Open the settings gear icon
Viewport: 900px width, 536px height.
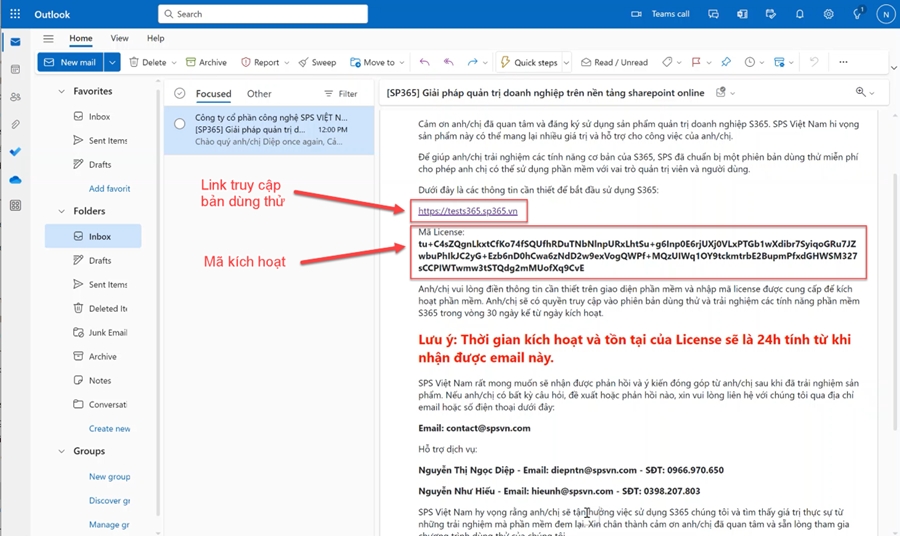point(828,14)
